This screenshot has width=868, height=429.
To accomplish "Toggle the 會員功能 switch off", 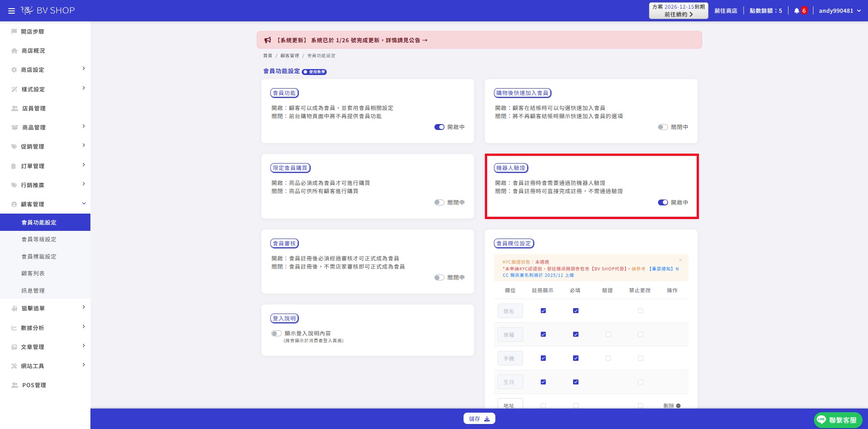I will (x=439, y=127).
